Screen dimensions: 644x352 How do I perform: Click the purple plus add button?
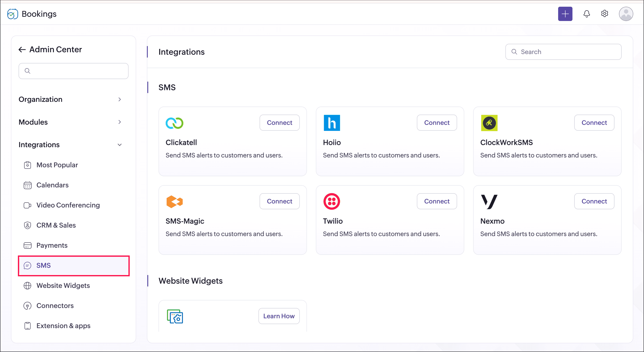pyautogui.click(x=565, y=14)
